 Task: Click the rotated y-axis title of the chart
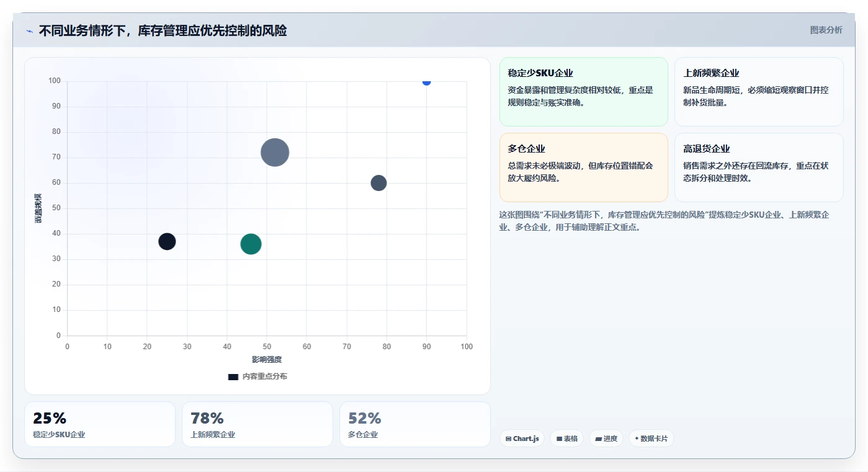[x=38, y=208]
